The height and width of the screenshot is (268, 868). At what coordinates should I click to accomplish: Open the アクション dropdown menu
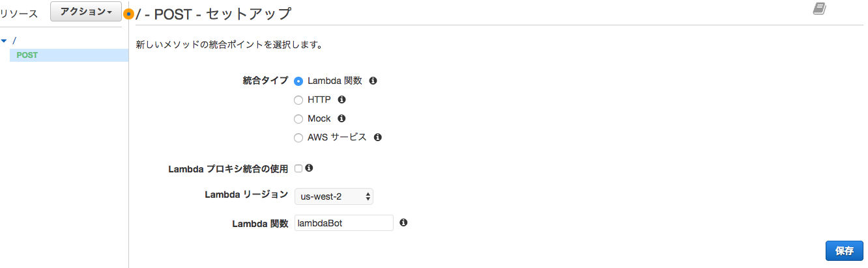86,12
